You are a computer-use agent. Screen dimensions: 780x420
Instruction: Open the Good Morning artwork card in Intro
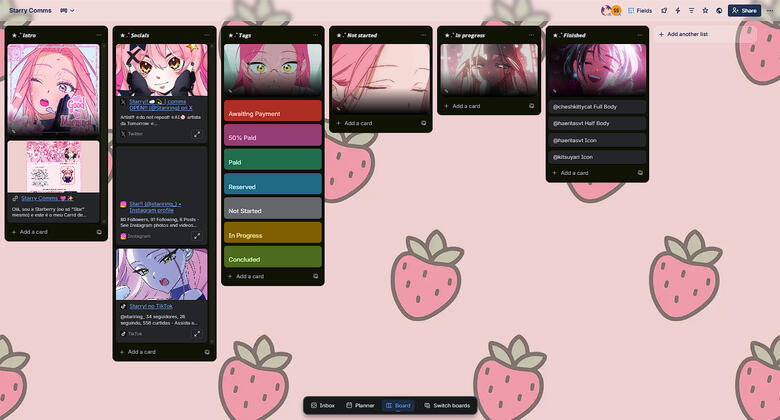[54, 90]
